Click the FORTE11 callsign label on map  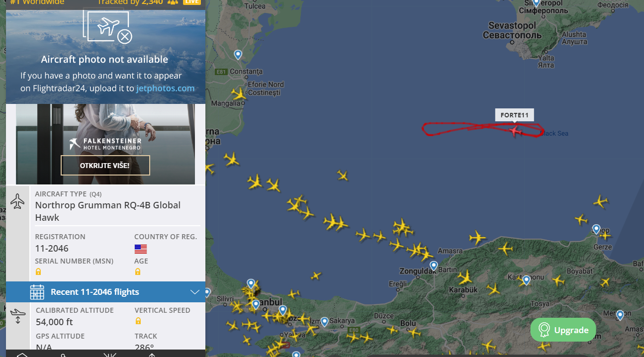point(515,115)
